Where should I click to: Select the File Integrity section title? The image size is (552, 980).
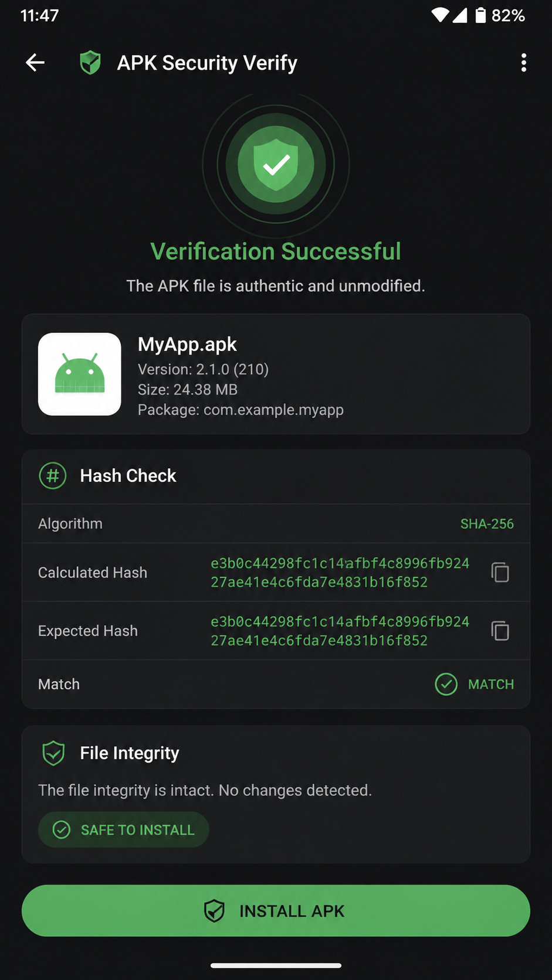(x=130, y=753)
